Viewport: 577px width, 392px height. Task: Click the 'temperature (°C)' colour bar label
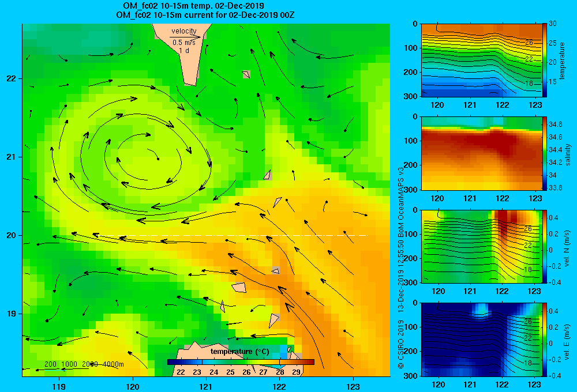pyautogui.click(x=240, y=352)
